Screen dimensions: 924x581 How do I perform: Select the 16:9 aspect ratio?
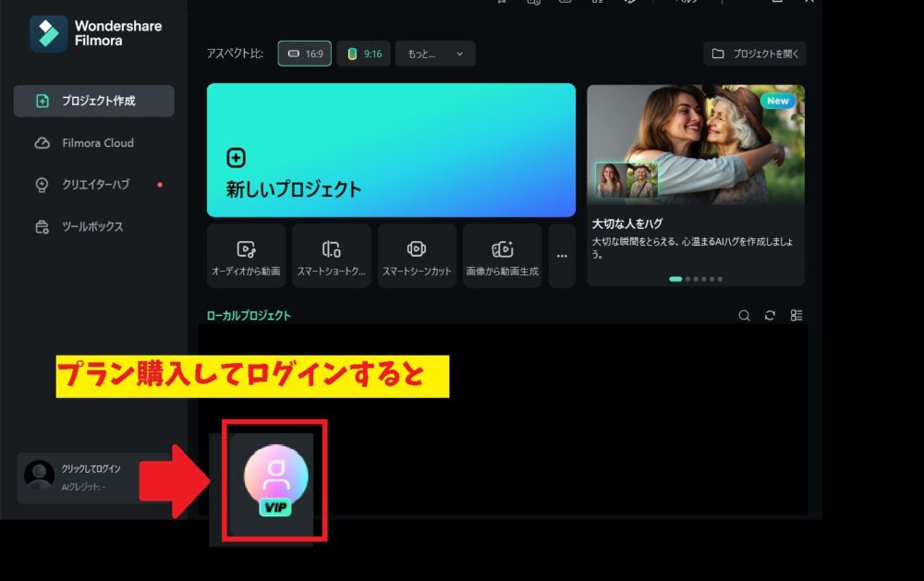coord(305,54)
